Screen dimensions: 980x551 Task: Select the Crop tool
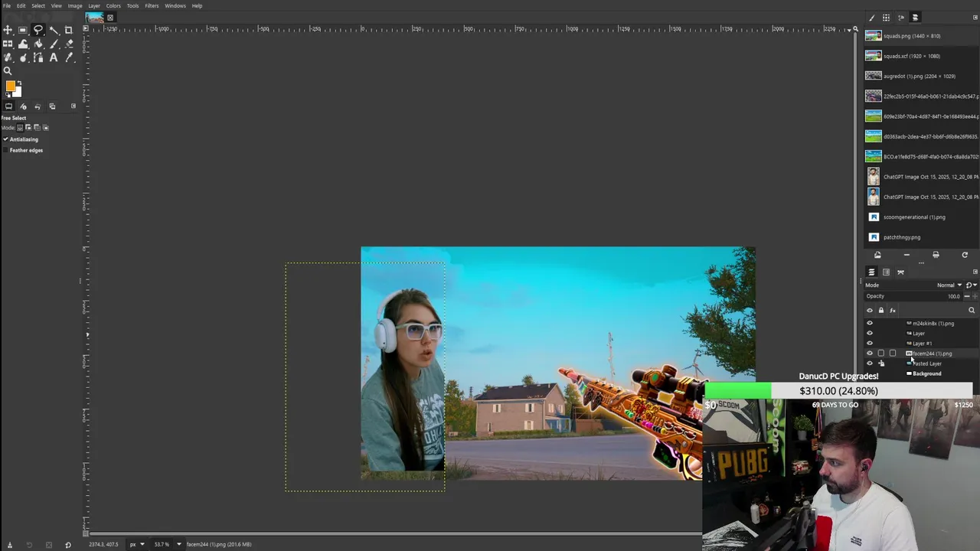coord(68,30)
